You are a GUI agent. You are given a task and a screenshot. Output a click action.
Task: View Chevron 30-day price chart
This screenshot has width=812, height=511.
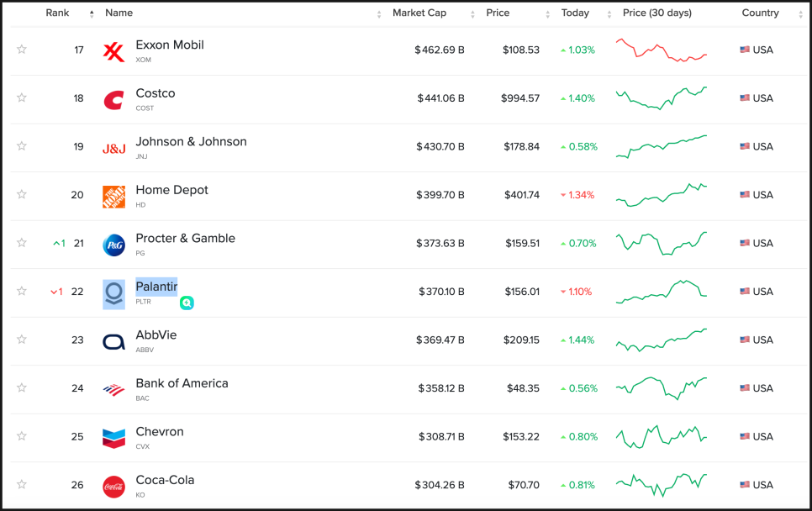(x=662, y=436)
